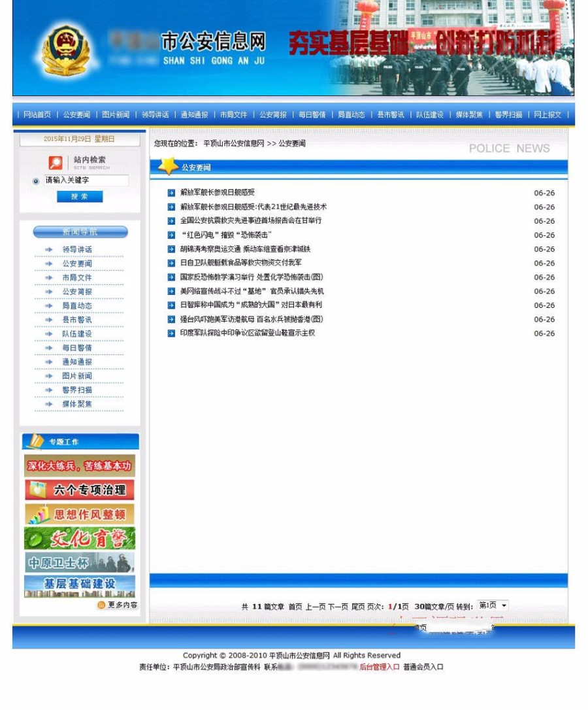This screenshot has width=588, height=710.
Task: Click bullet arrow next to sidebar 局直动态
Action: click(x=49, y=306)
